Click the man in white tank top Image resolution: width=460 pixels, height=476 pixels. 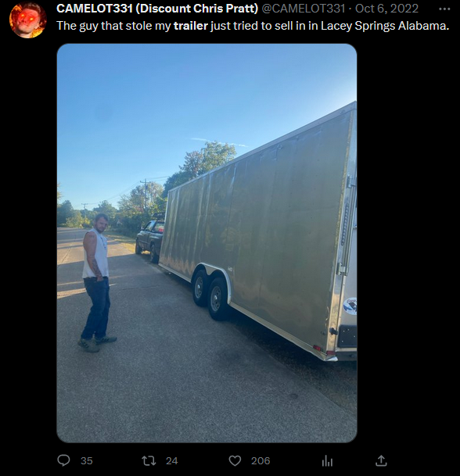(97, 282)
